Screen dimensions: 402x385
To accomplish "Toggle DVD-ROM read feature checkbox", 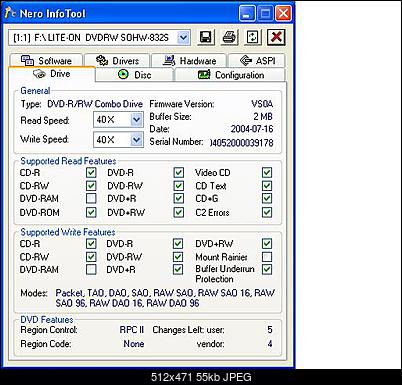I will click(91, 212).
